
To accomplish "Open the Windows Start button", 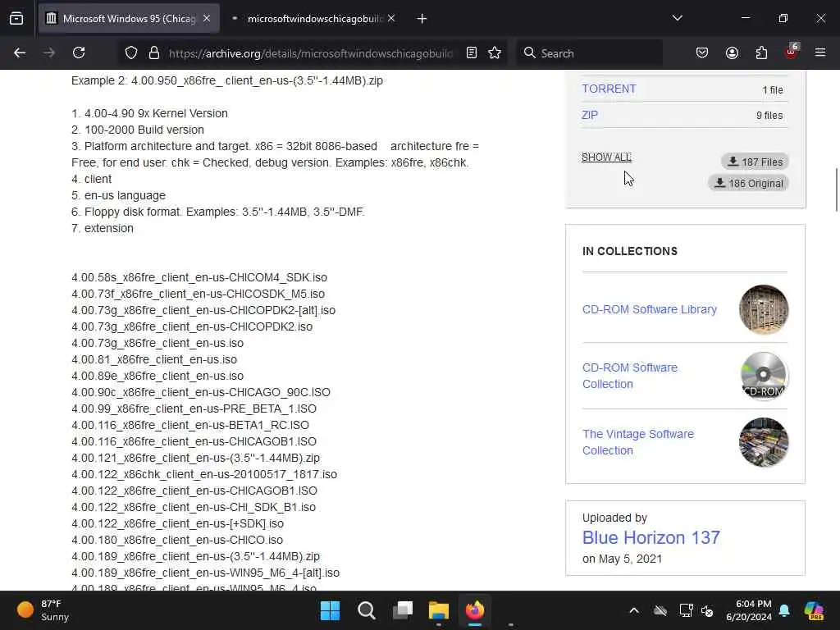I will [x=330, y=610].
